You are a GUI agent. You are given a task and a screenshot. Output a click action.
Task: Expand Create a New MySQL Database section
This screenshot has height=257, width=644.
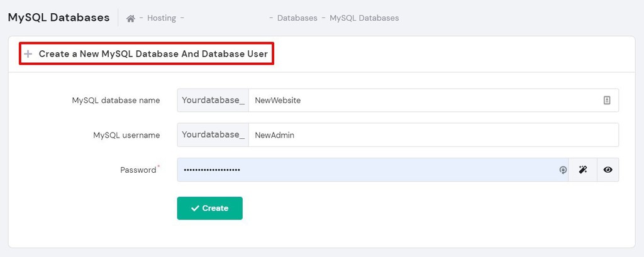(x=153, y=54)
